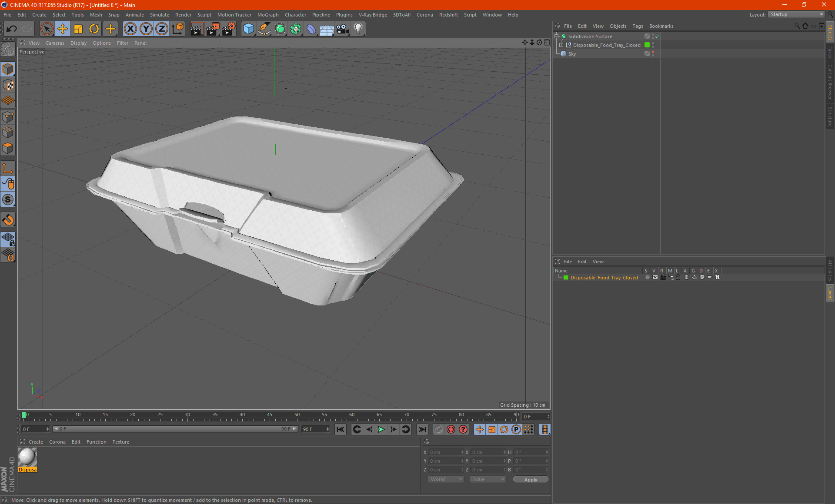
Task: Open the Structure side tab
Action: (830, 116)
